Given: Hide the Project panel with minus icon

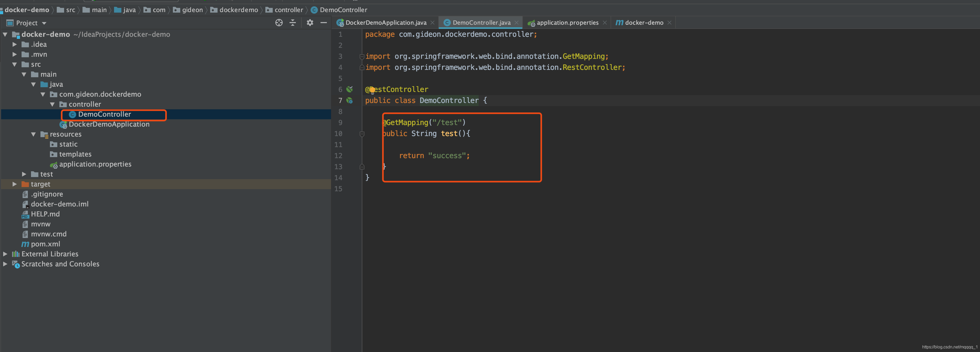Looking at the screenshot, I should 324,23.
